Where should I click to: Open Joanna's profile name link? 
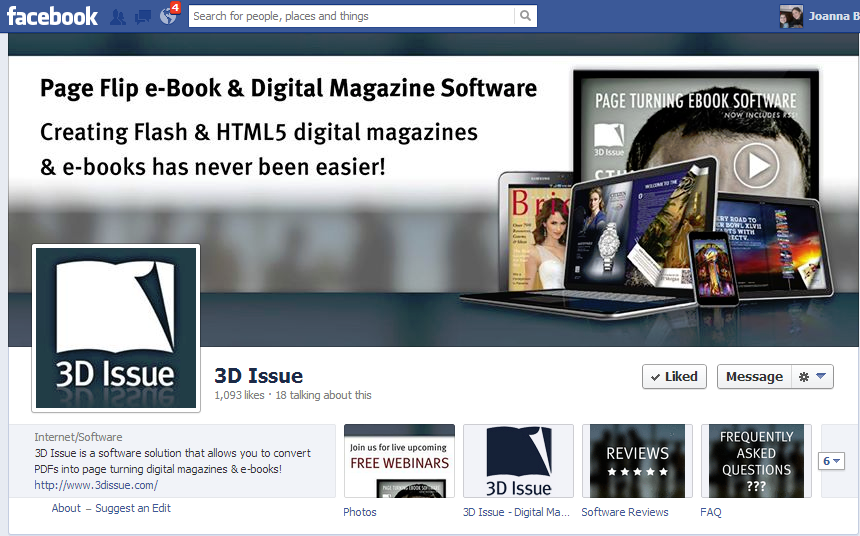point(833,16)
